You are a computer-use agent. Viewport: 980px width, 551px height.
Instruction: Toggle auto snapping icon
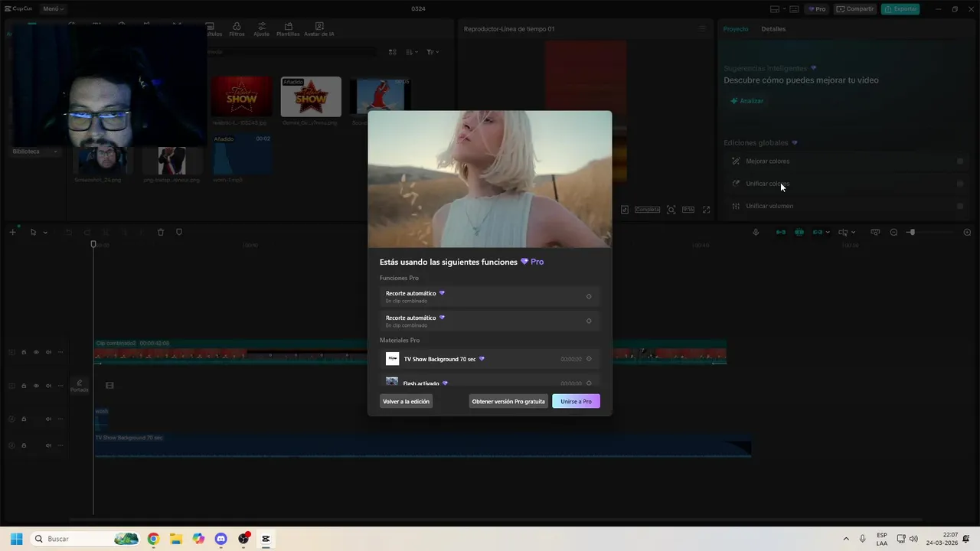pyautogui.click(x=799, y=232)
